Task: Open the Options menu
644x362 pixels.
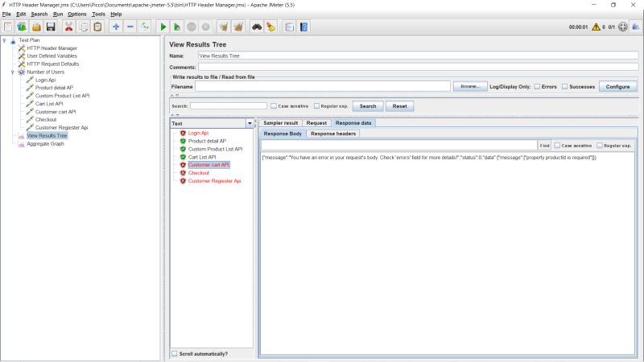Action: coord(76,14)
